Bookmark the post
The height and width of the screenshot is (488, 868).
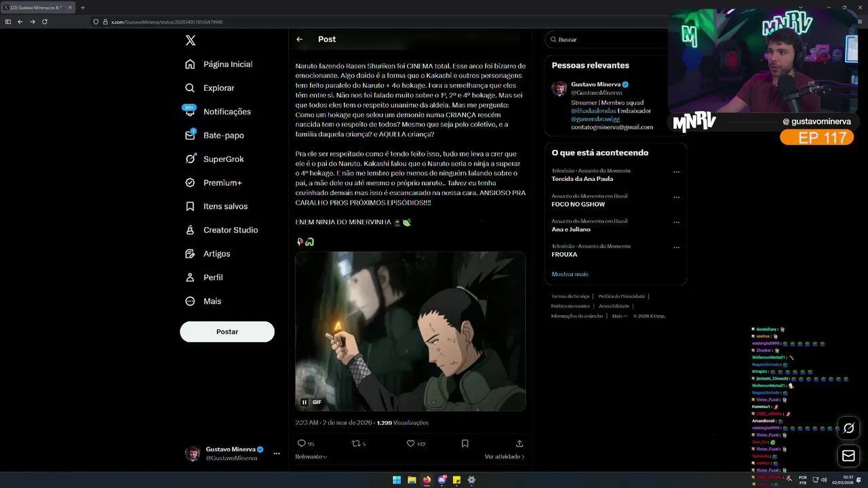tap(465, 443)
